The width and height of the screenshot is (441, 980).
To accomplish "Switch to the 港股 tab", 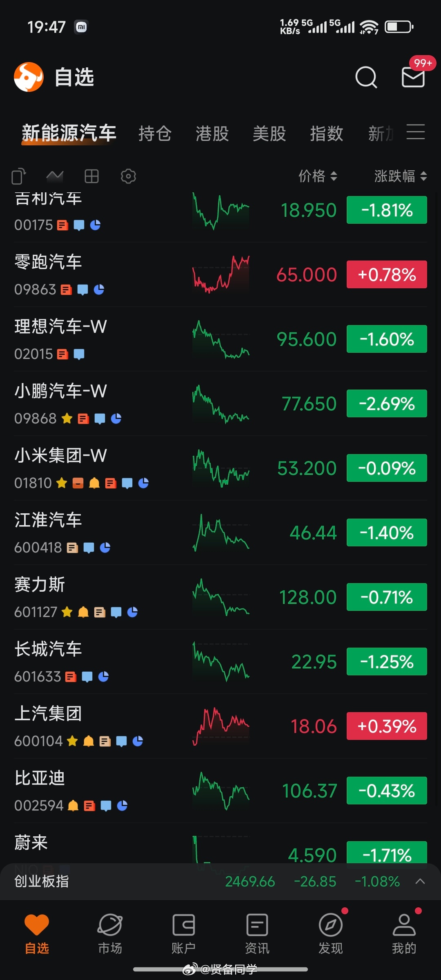I will tap(212, 134).
